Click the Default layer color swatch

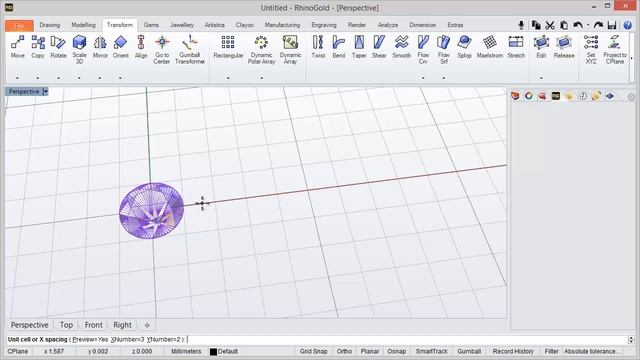tap(213, 351)
